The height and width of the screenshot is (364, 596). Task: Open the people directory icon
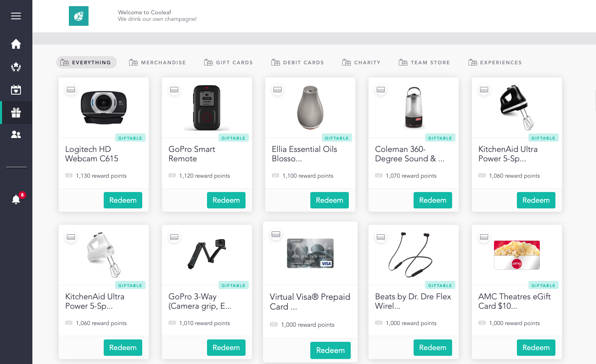point(16,134)
